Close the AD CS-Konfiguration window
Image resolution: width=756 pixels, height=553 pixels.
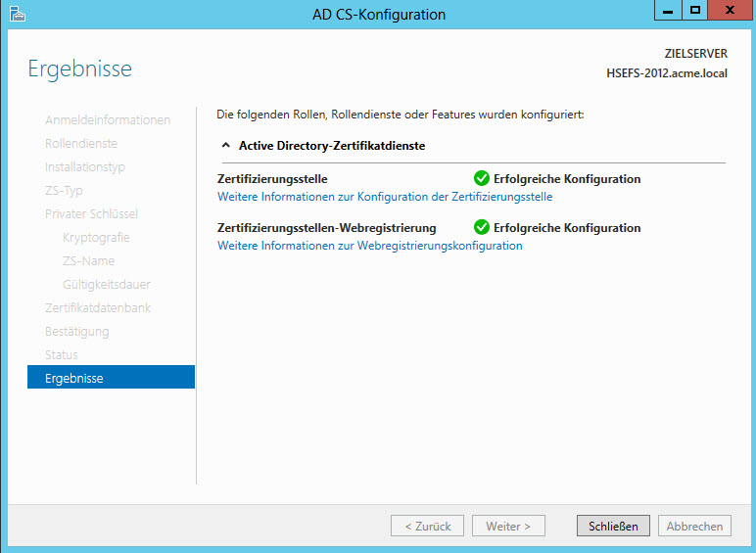730,11
